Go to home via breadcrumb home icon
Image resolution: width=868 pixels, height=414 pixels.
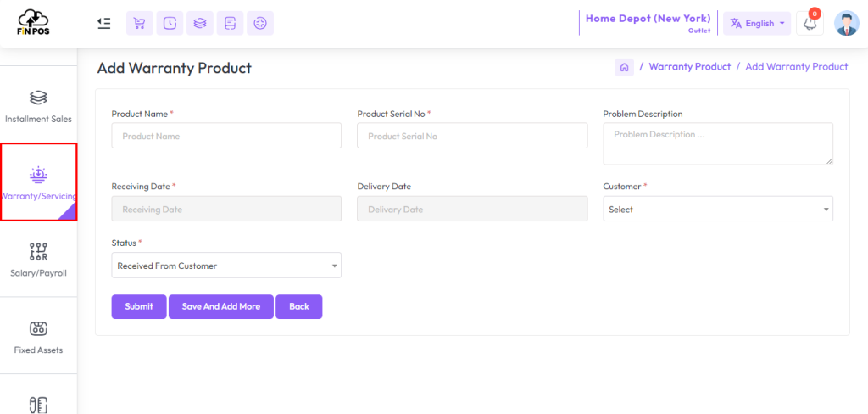point(624,67)
